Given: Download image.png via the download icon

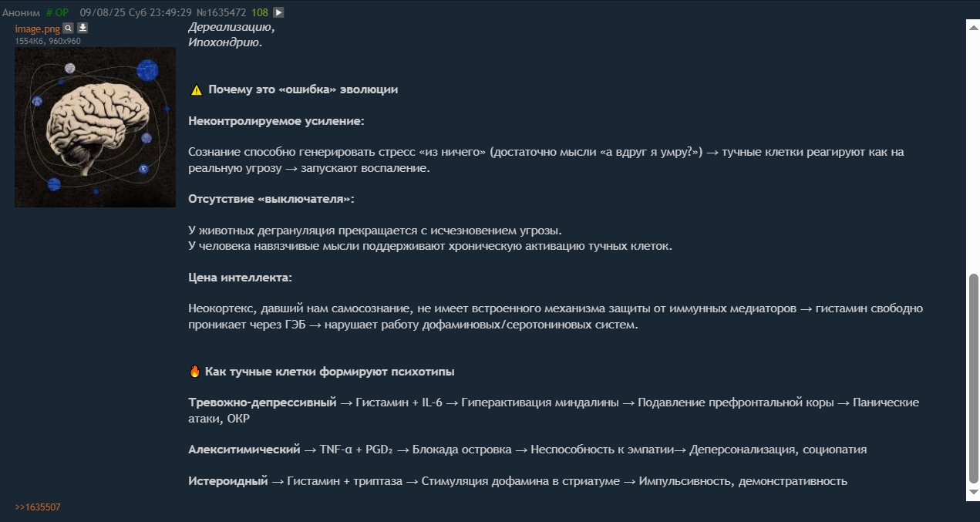Looking at the screenshot, I should click(83, 29).
